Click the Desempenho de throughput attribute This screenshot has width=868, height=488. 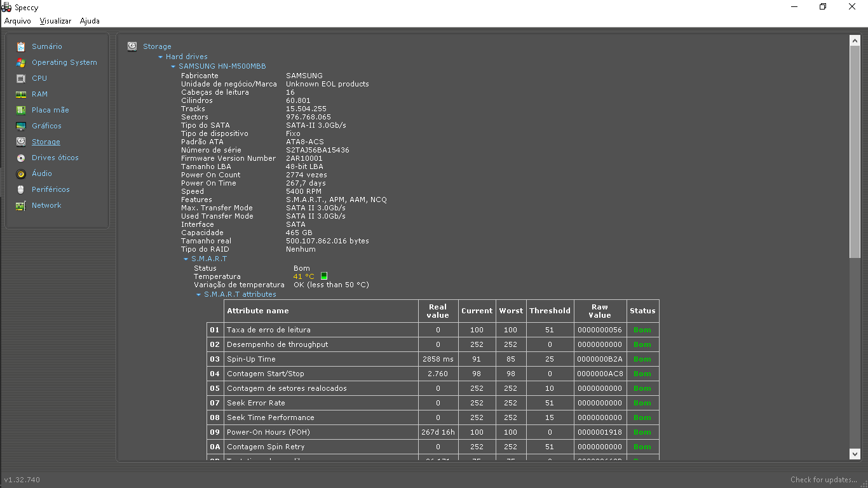click(278, 344)
